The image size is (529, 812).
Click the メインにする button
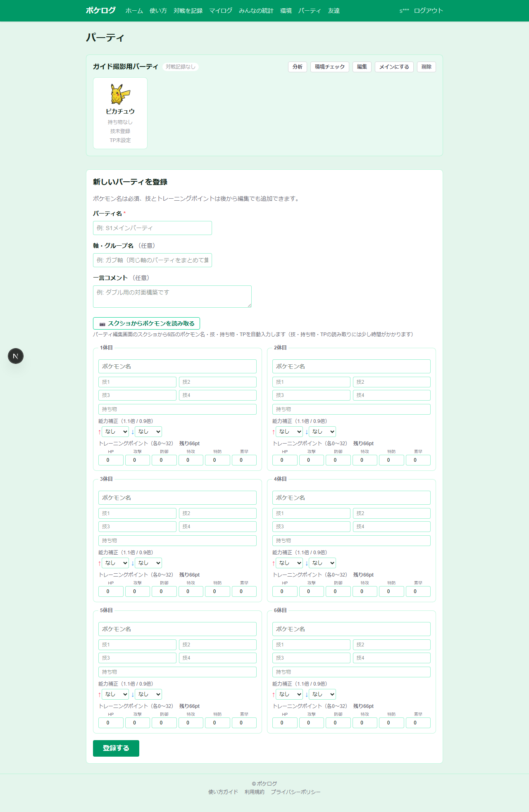click(394, 67)
